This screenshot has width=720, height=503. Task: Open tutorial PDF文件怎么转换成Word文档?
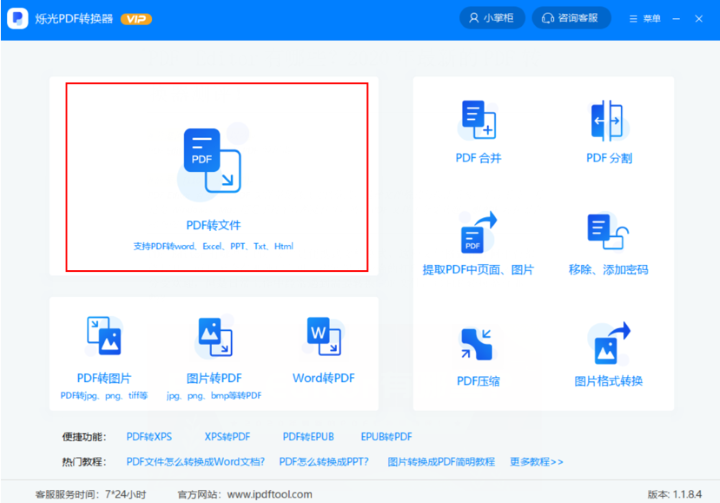pos(195,462)
